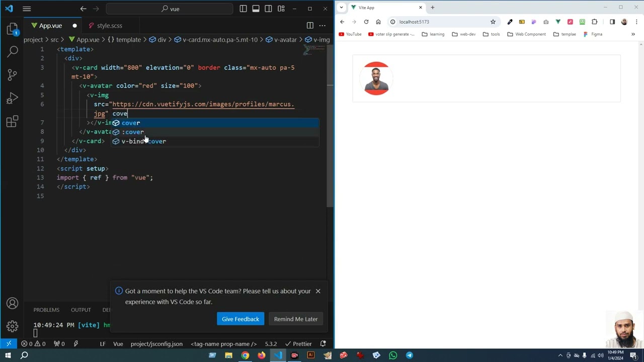The image size is (644, 362).
Task: Open a new Chrome tab
Action: pos(432,8)
